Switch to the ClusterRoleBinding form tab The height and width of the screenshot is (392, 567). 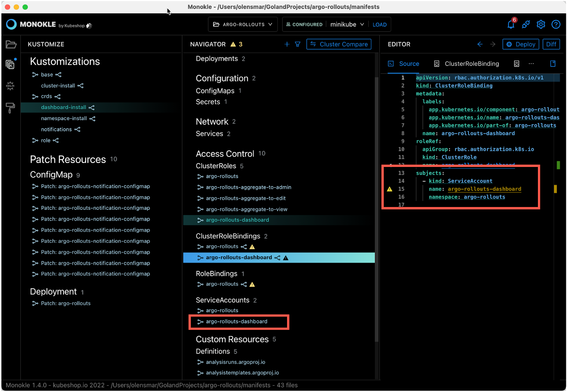click(x=466, y=64)
